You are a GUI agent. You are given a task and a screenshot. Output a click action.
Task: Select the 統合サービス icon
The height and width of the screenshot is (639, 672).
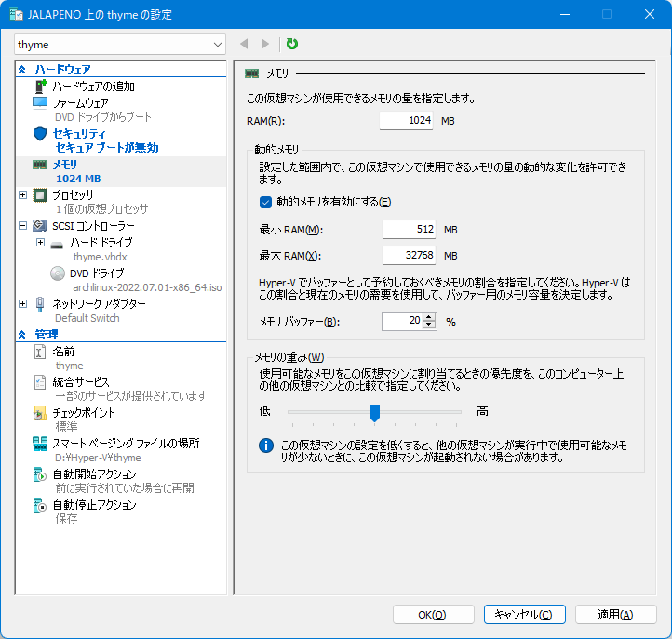tap(40, 382)
